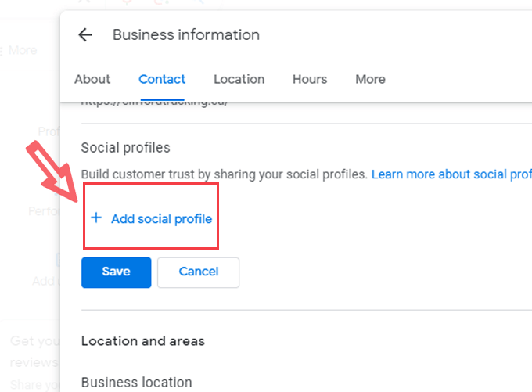Click the Business location label

pyautogui.click(x=136, y=383)
